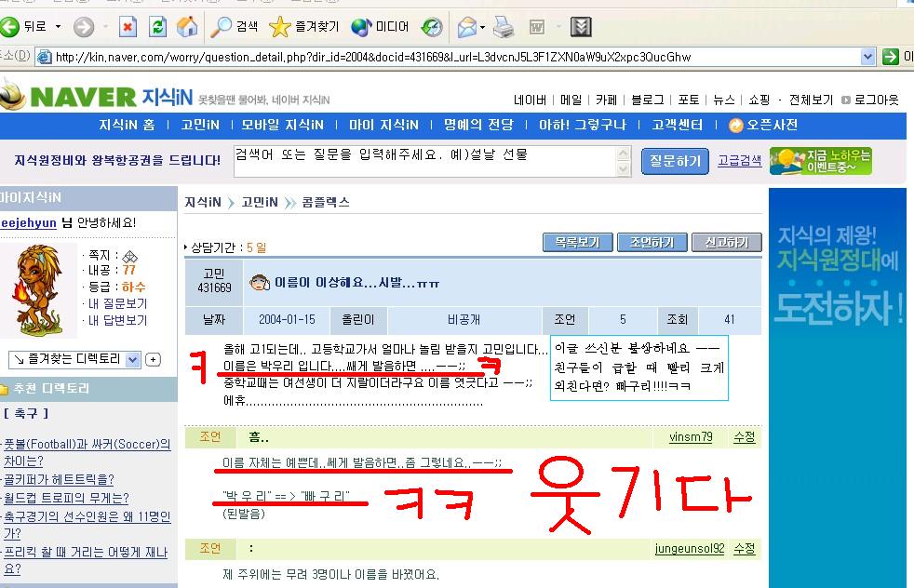Click 수정 link next to jungeunsol92
The width and height of the screenshot is (914, 588).
click(745, 548)
